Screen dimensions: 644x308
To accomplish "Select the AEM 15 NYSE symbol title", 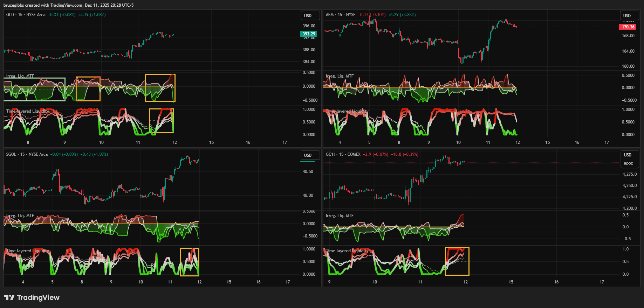I will 341,15.
